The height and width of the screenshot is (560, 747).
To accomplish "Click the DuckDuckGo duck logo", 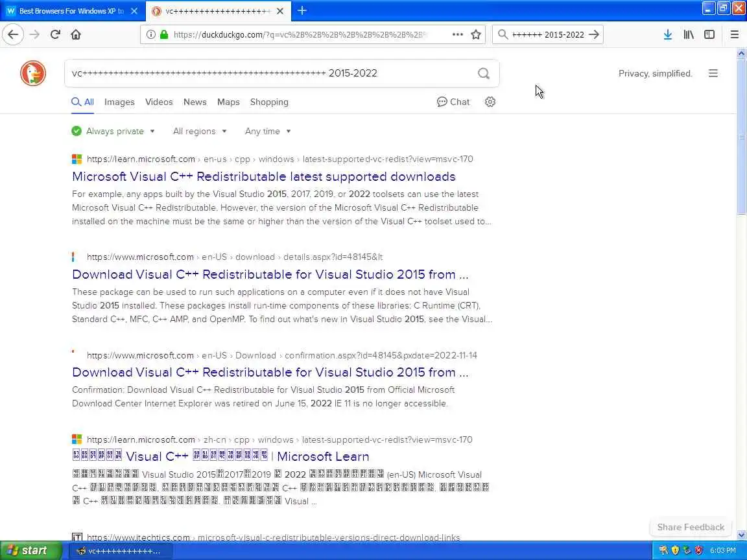I will point(33,73).
